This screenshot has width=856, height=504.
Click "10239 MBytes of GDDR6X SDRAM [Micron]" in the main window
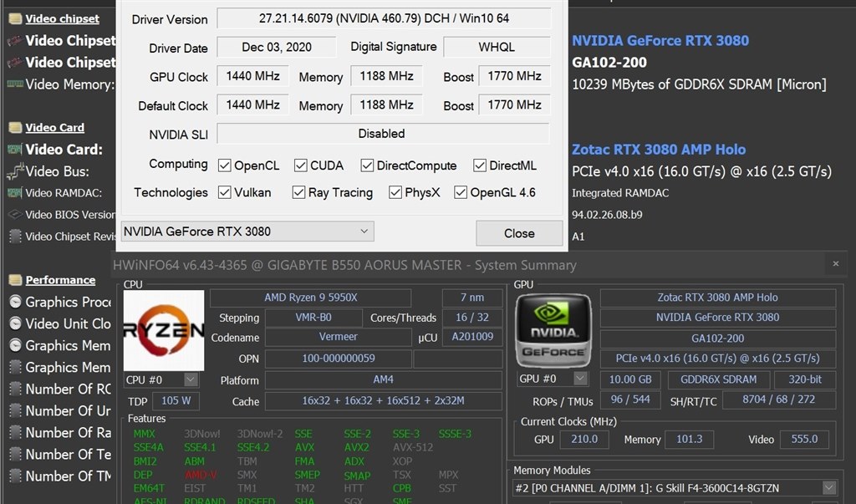tap(699, 84)
